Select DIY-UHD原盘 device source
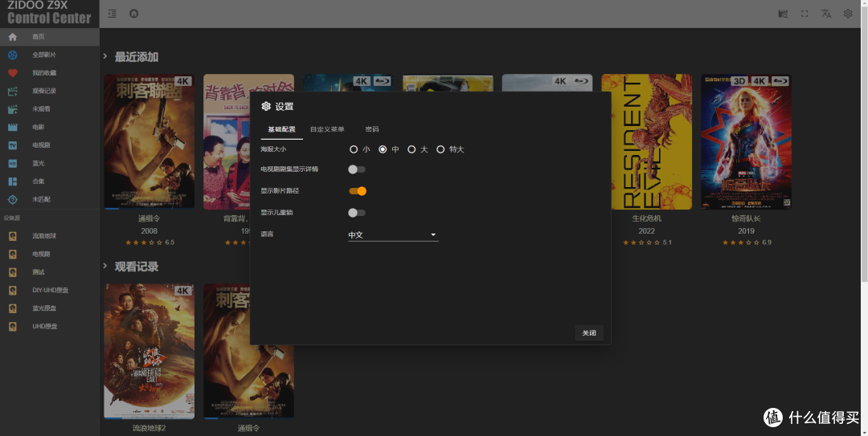Screen dimensions: 868x436 pos(50,290)
